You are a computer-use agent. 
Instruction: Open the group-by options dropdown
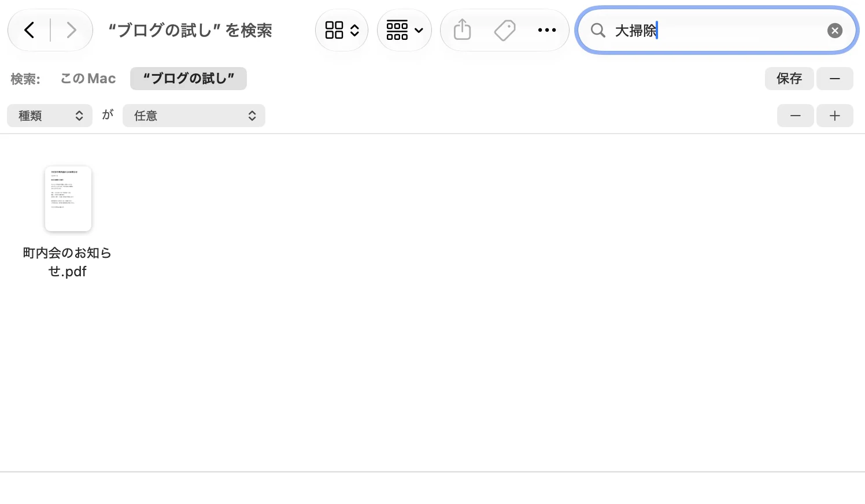404,30
